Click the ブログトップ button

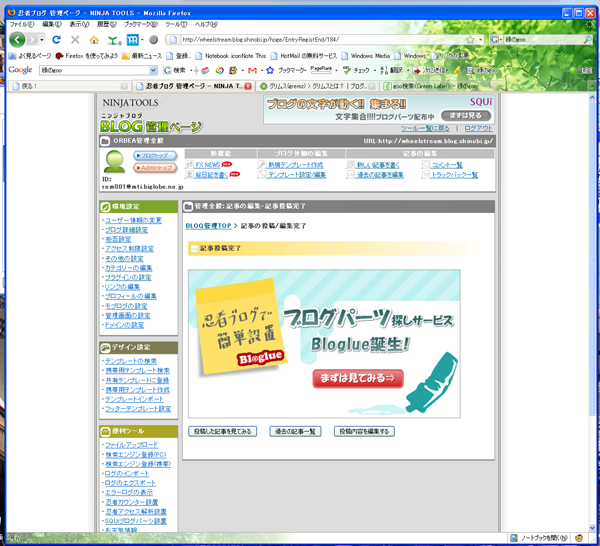(x=155, y=156)
